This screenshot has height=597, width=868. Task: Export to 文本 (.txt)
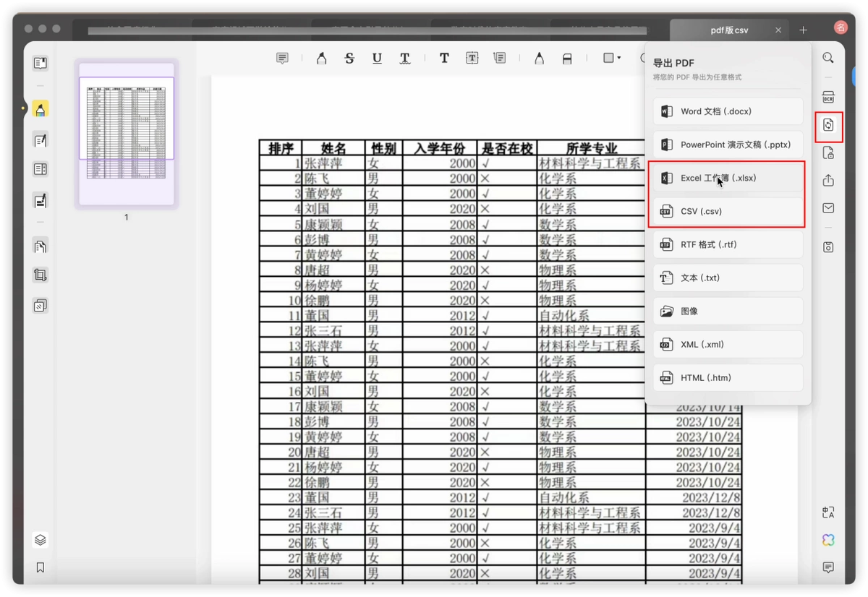pos(728,278)
